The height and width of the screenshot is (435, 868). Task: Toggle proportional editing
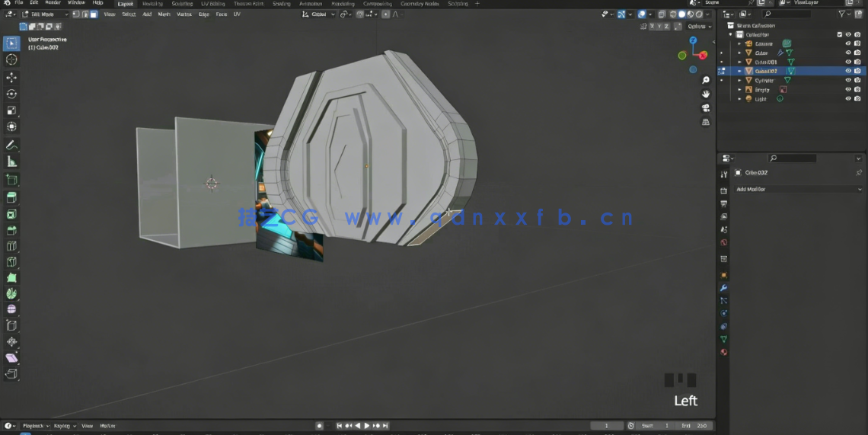pos(386,14)
